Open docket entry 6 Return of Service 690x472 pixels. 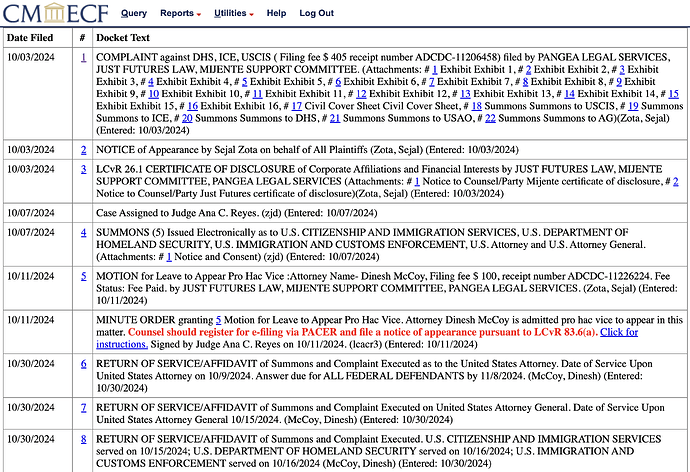pyautogui.click(x=84, y=363)
